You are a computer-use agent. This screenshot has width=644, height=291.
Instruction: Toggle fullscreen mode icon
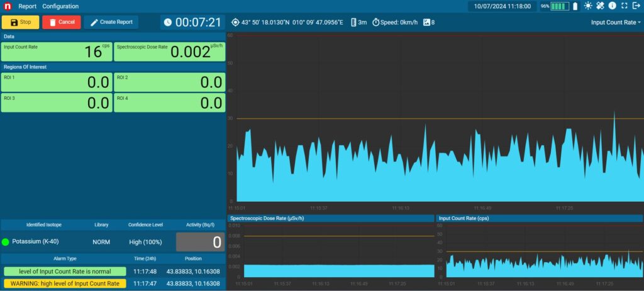[x=625, y=6]
